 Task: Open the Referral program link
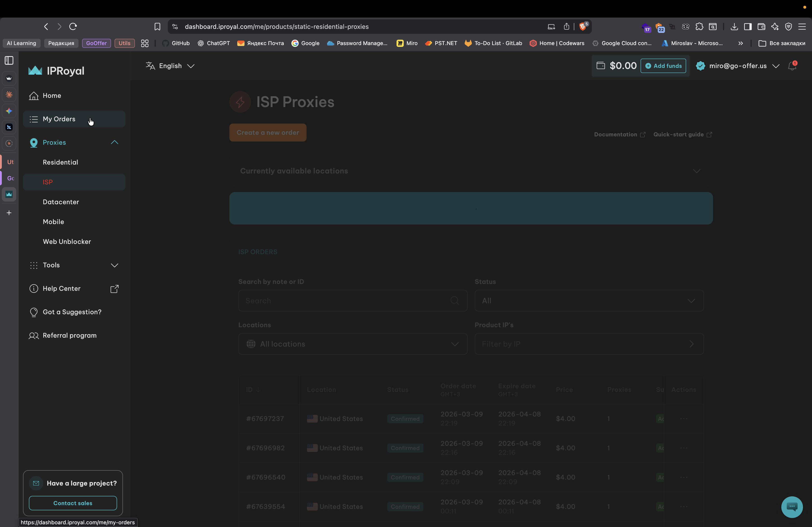(x=70, y=335)
